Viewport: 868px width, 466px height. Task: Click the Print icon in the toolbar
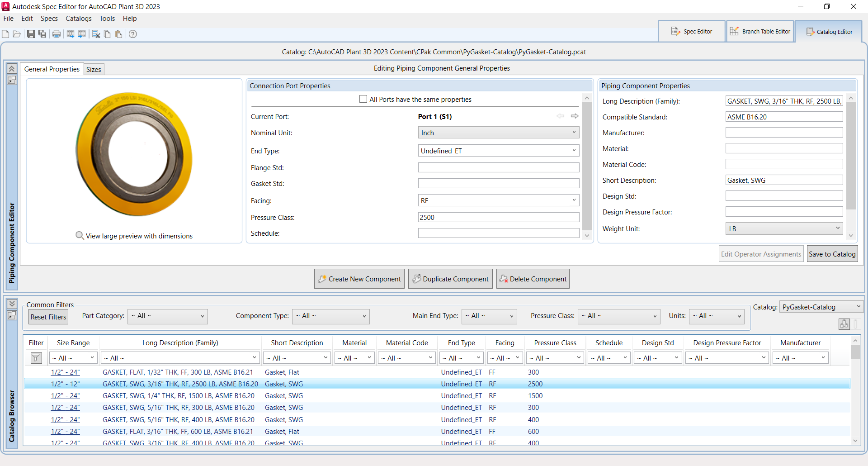57,34
